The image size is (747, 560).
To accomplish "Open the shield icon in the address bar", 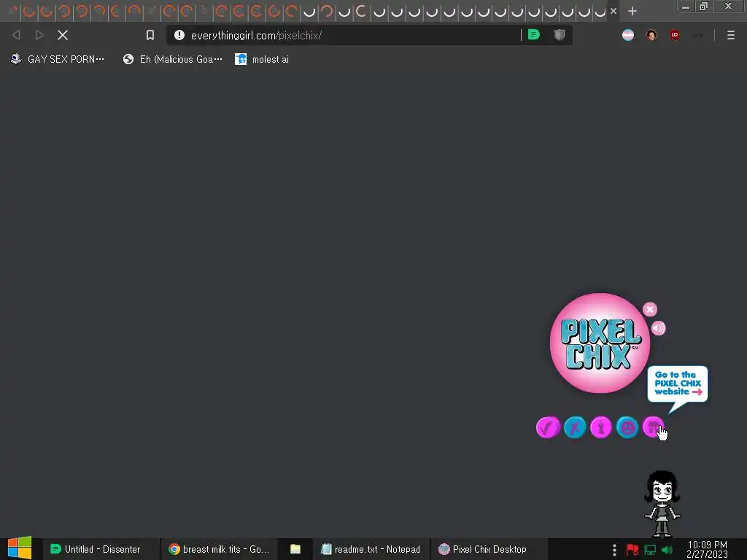I will tap(560, 35).
